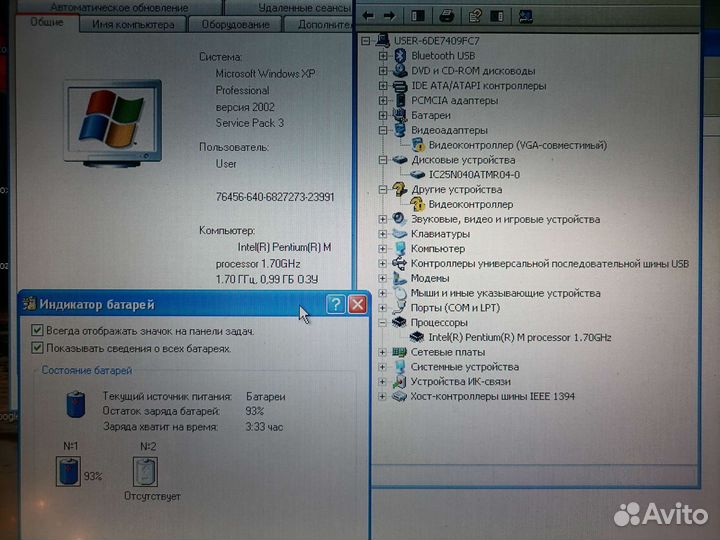Click the Forward arrow in Device Manager toolbar
Viewport: 720px width, 540px height.
click(389, 16)
